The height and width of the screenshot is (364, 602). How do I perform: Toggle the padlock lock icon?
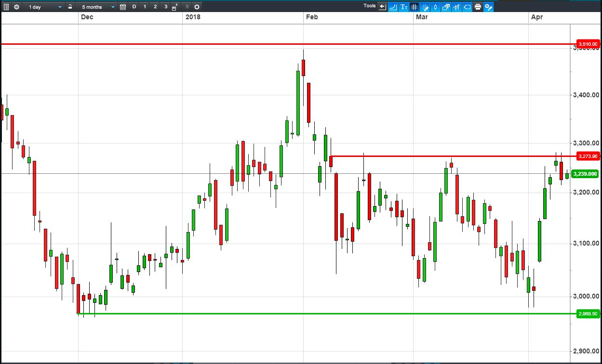click(70, 7)
